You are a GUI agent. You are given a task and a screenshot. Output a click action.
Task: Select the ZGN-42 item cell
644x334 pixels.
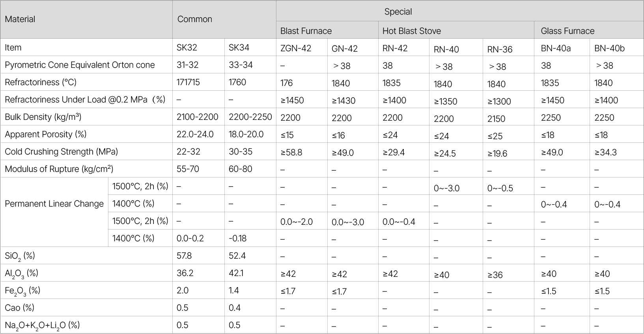[296, 49]
